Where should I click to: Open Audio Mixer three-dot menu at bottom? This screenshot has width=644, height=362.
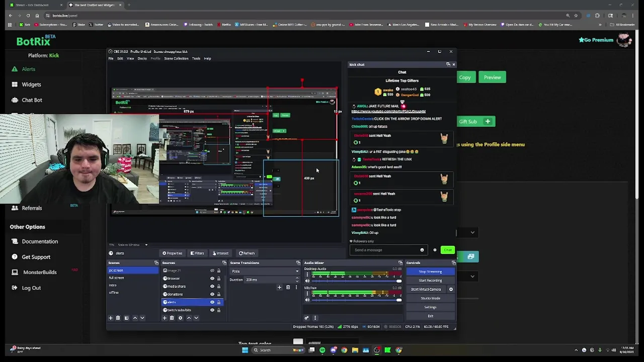pos(315,318)
